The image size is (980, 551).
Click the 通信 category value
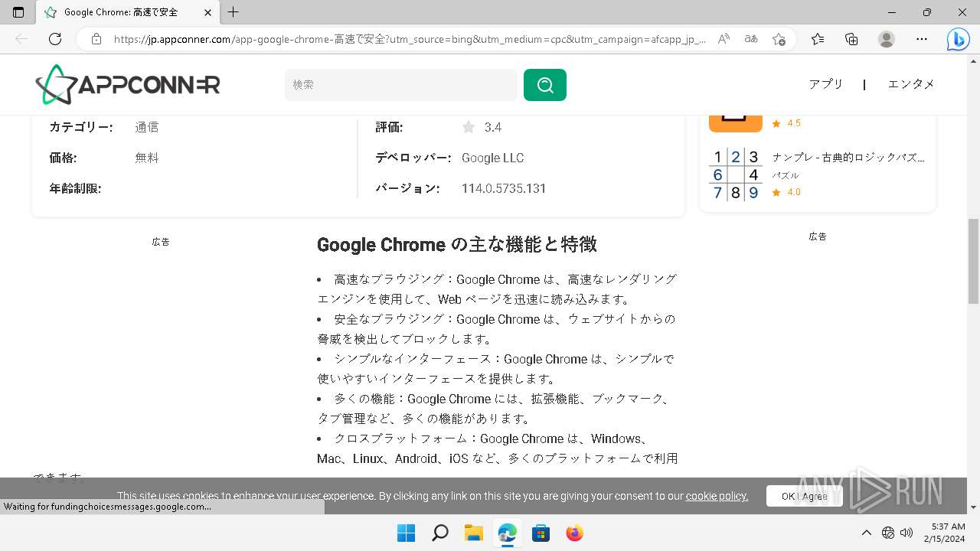(x=147, y=127)
